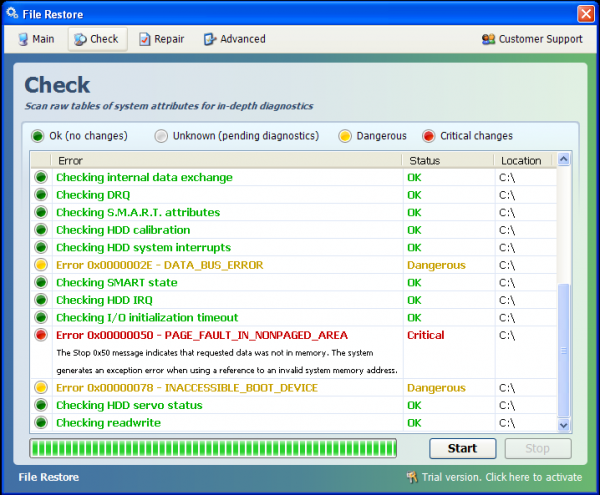The height and width of the screenshot is (495, 600).
Task: Go to the Advanced tab
Action: [235, 39]
